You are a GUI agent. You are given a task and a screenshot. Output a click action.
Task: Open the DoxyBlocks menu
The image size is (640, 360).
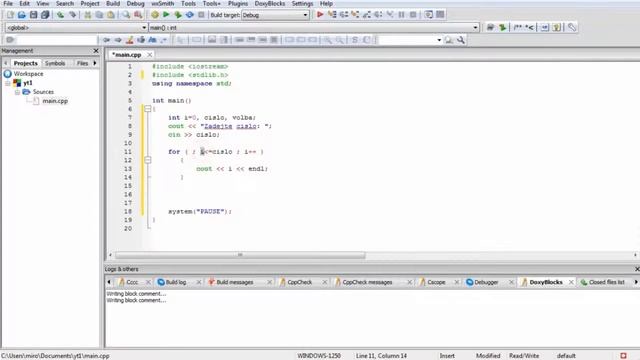pos(269,4)
